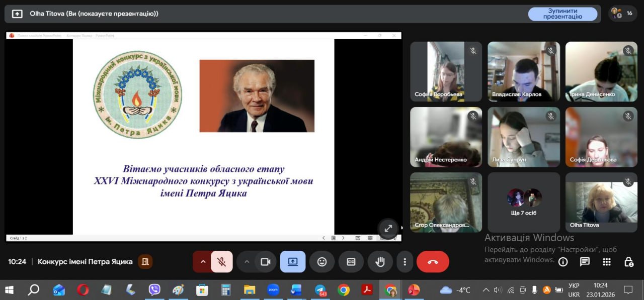Open the meeting chat icon
644x300 pixels.
[584, 262]
